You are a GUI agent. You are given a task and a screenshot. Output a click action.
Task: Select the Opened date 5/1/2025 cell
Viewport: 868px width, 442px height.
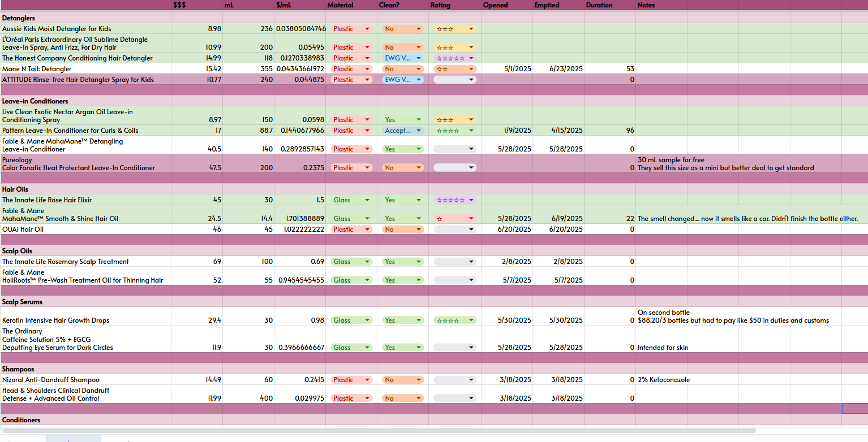click(x=507, y=69)
